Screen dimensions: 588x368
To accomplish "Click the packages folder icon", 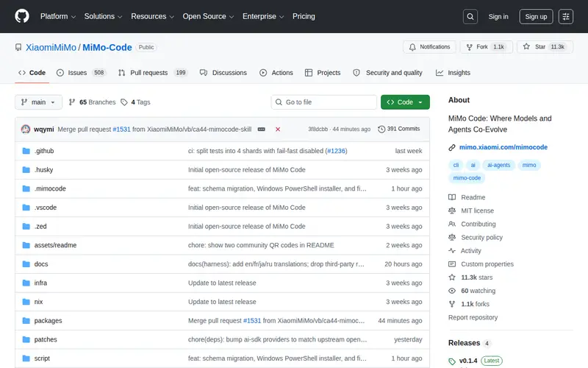I will (26, 321).
